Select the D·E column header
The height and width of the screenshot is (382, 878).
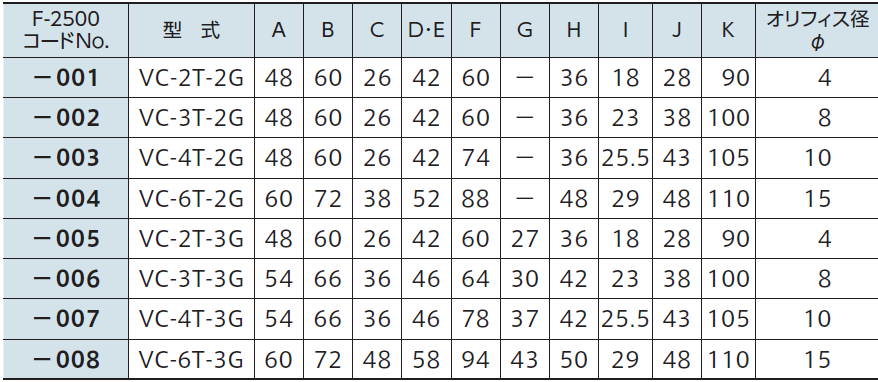(x=426, y=30)
